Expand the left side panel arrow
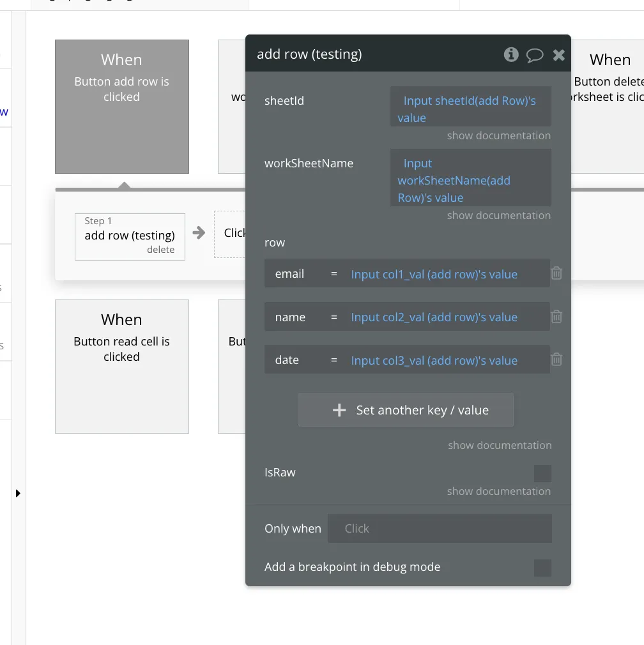 coord(18,493)
